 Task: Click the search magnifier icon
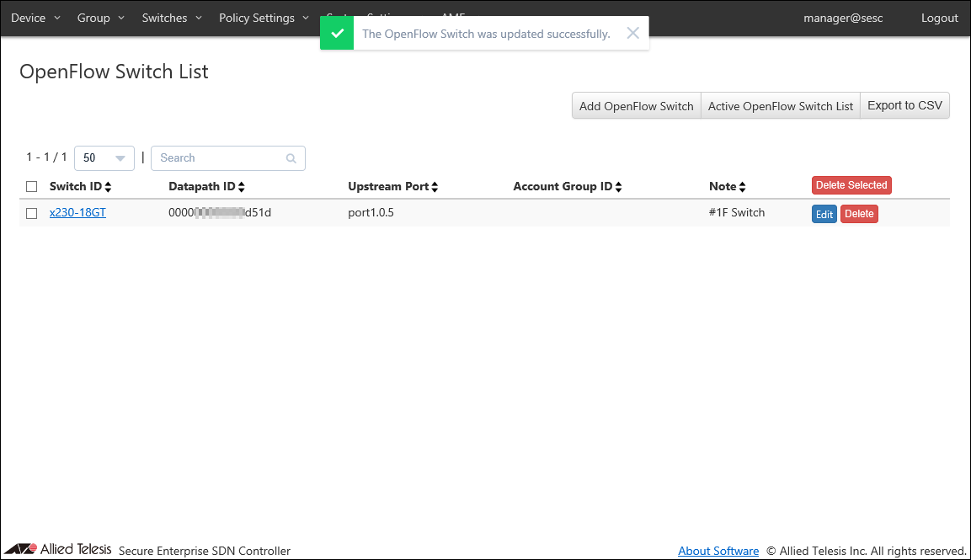click(291, 158)
